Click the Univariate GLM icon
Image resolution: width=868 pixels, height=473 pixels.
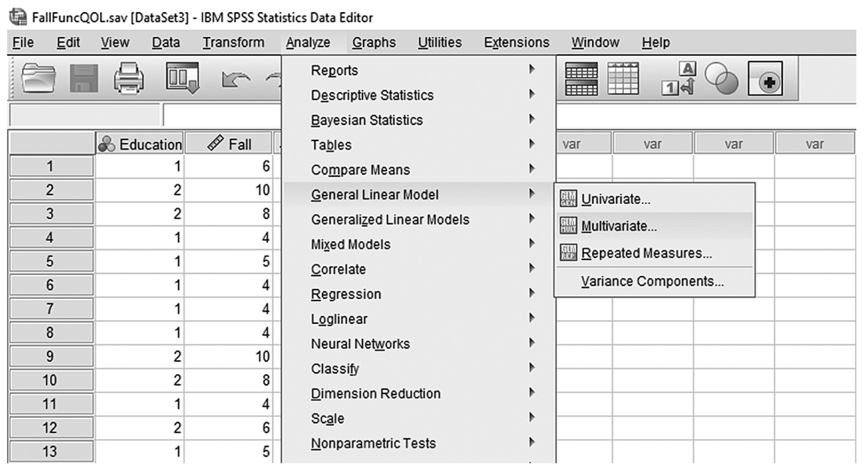click(x=568, y=199)
